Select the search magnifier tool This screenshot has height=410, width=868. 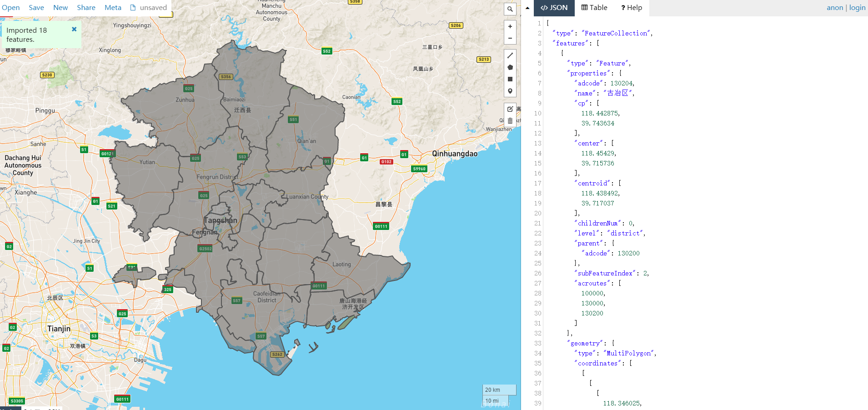[510, 9]
